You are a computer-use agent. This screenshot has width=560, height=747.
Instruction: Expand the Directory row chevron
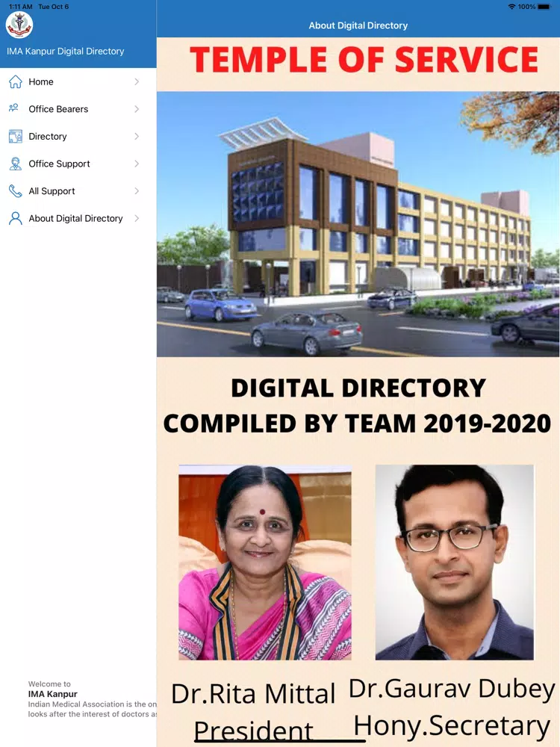137,136
